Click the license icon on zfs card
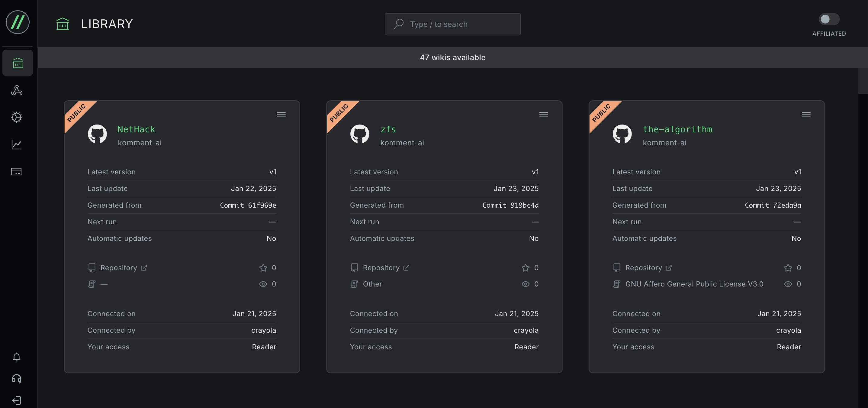The height and width of the screenshot is (408, 868). [354, 284]
